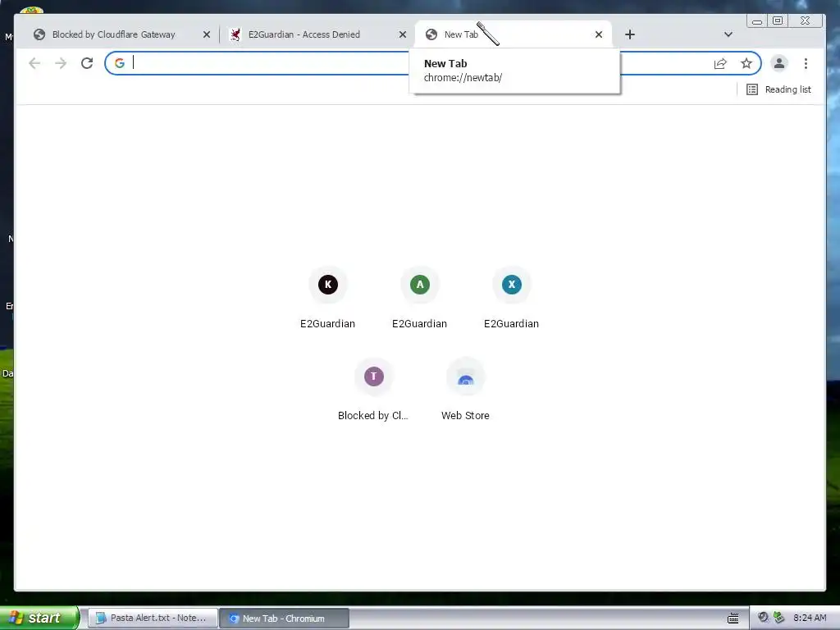Share this page icon
The image size is (840, 630).
720,63
